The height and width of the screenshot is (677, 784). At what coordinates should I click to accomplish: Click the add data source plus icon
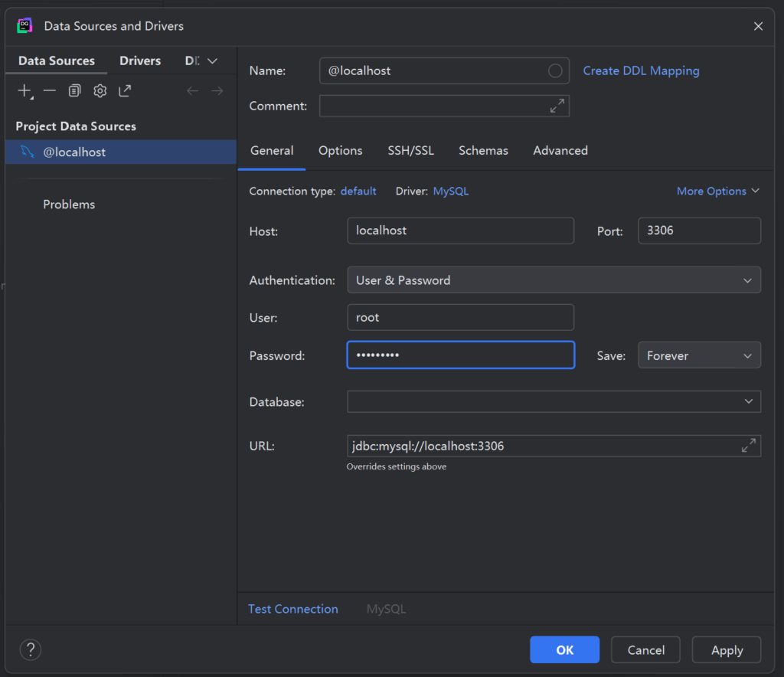[x=24, y=91]
